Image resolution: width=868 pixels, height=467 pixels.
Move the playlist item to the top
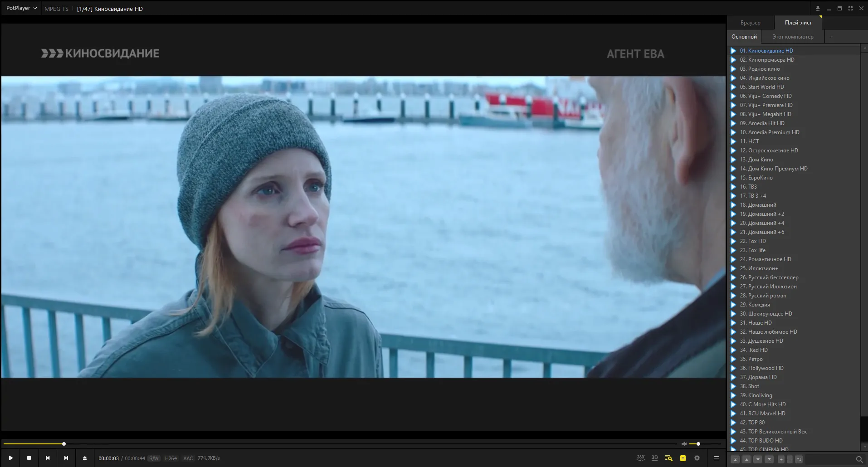pos(736,459)
